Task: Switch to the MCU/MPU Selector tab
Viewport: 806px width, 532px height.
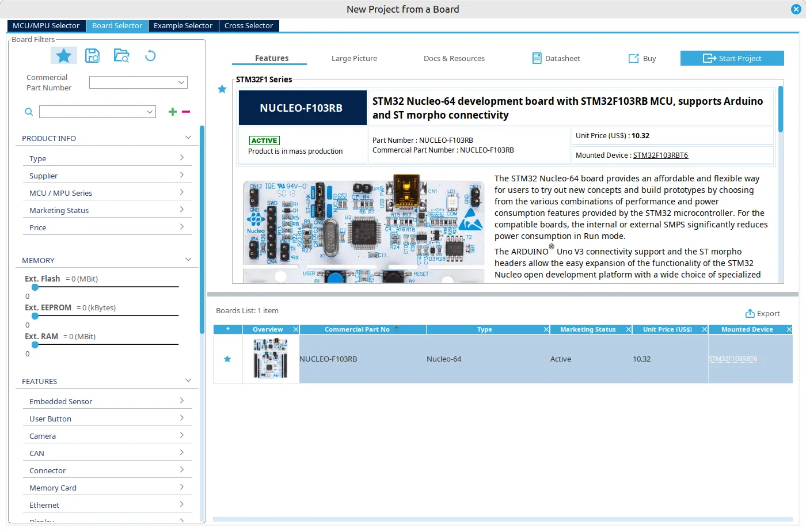Action: click(46, 25)
